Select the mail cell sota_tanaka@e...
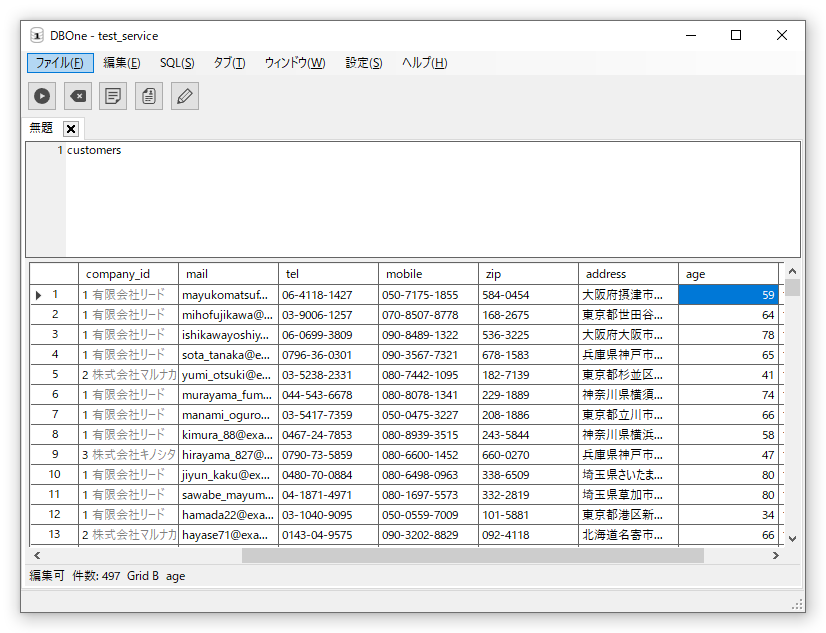The image size is (826, 633). tap(228, 355)
